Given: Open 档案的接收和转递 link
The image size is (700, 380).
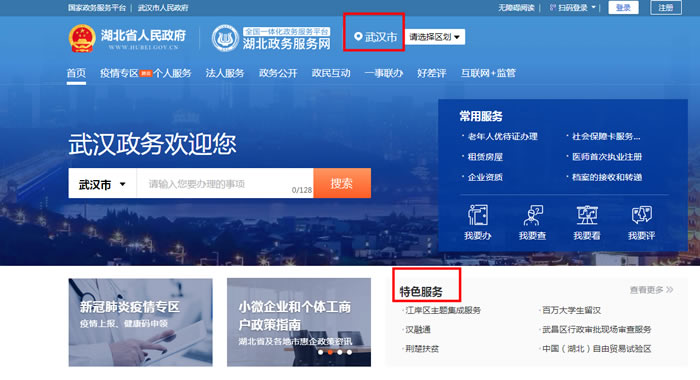Looking at the screenshot, I should point(607,177).
